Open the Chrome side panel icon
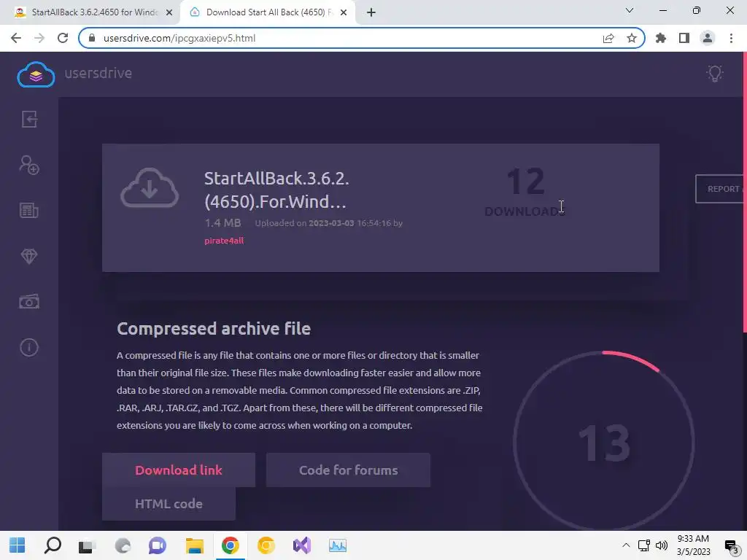 [684, 38]
